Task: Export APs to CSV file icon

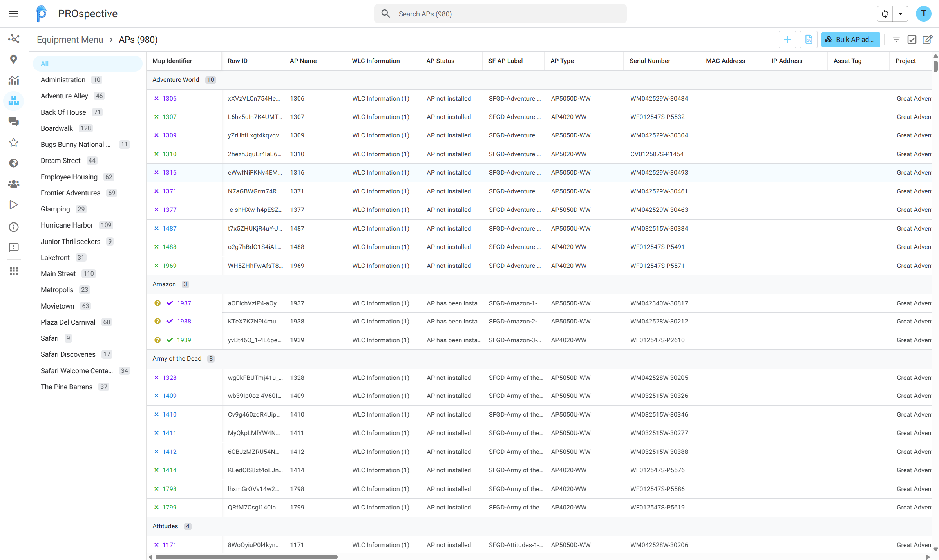Action: click(809, 40)
